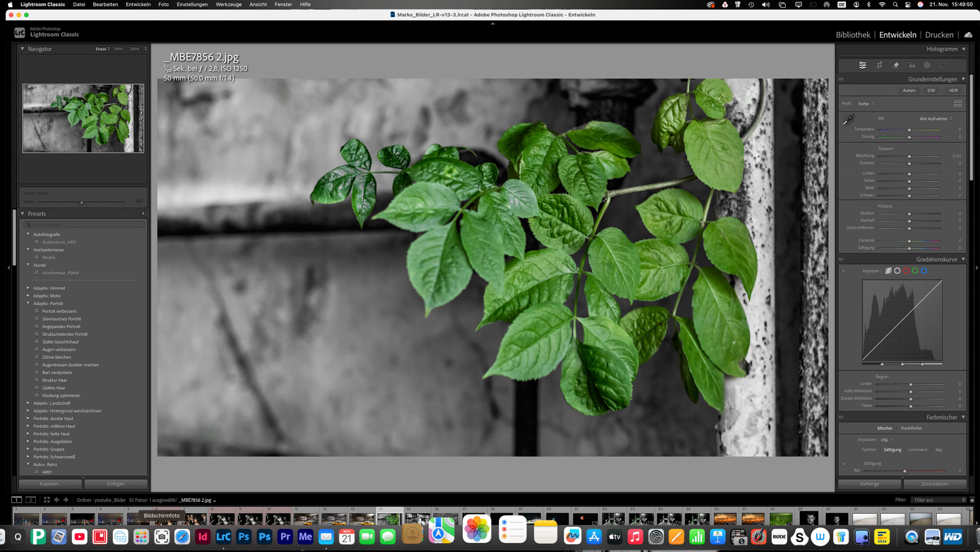Open the profile browser grid icon
980x552 pixels.
958,104
